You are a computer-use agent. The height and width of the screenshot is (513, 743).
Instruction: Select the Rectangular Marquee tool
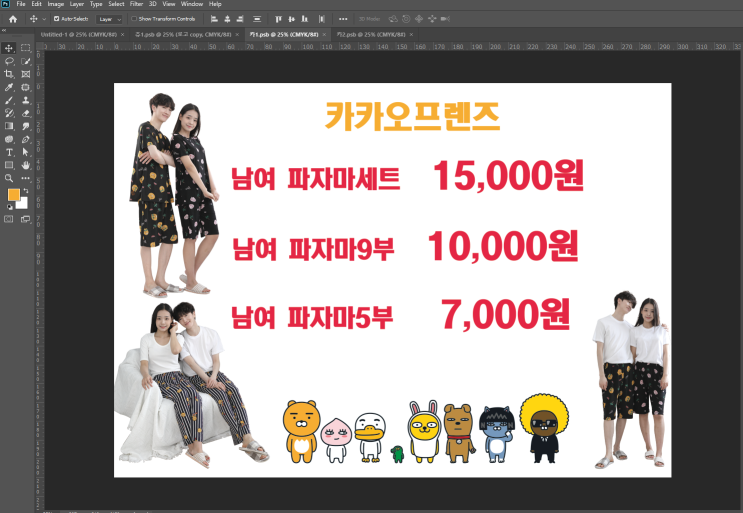pyautogui.click(x=26, y=48)
